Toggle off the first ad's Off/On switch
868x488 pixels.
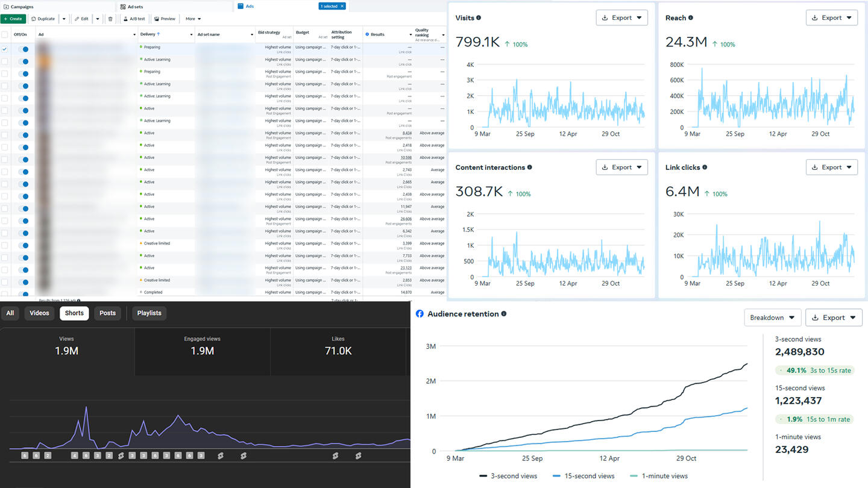tap(23, 49)
